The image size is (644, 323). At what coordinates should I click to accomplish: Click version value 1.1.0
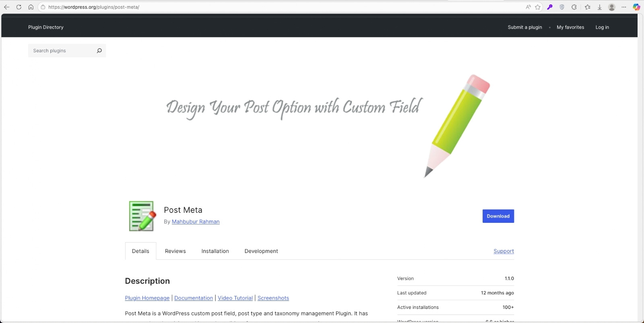pos(510,278)
